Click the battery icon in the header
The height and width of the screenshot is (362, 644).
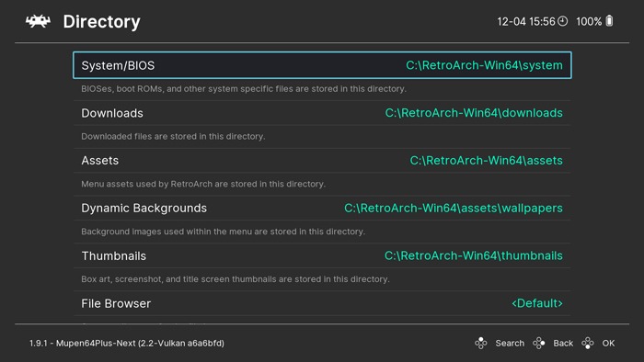coord(609,21)
